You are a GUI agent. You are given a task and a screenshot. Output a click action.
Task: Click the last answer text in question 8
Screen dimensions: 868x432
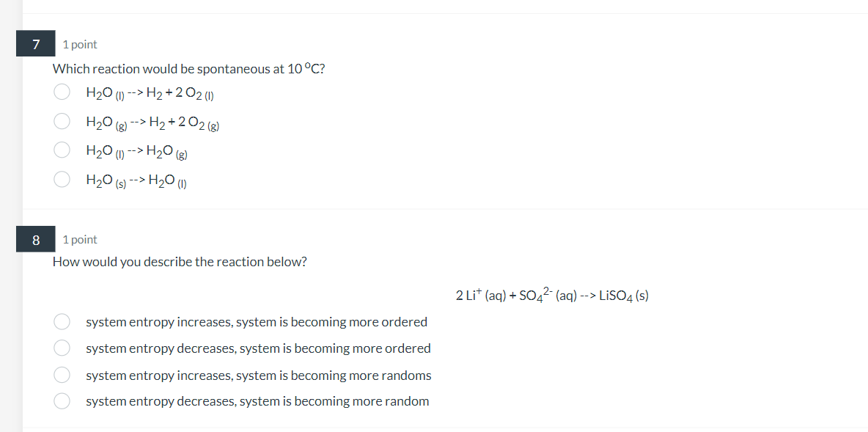click(257, 400)
